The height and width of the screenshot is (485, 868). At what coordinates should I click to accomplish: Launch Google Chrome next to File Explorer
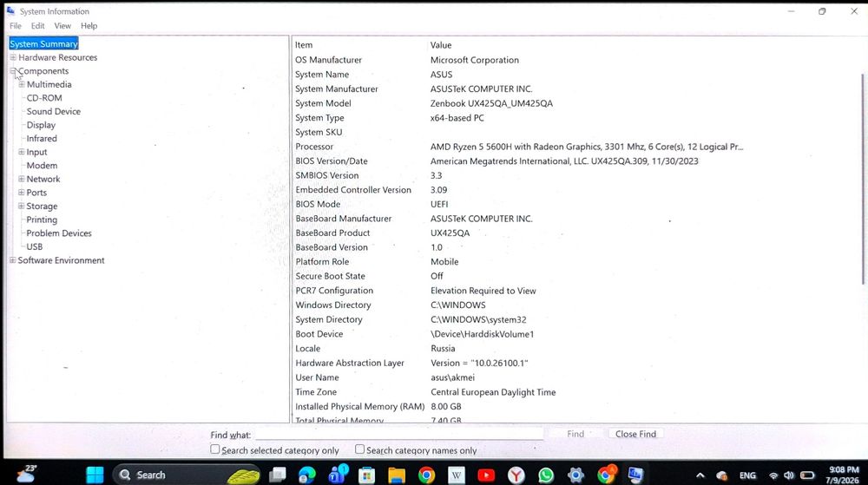click(426, 475)
